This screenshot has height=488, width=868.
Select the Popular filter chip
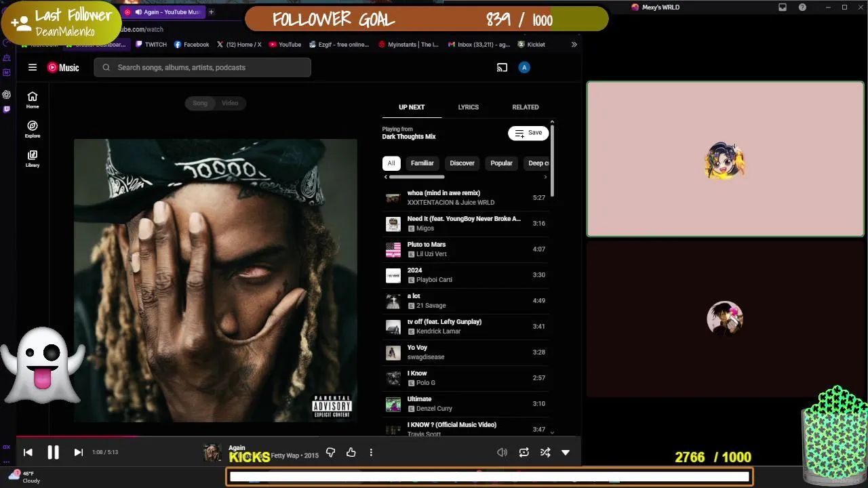click(501, 163)
